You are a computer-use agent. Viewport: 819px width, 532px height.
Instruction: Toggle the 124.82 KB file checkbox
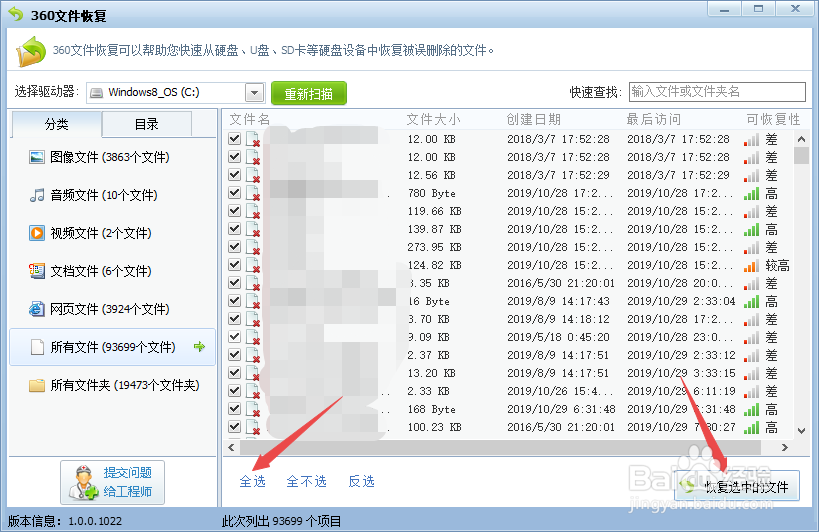pyautogui.click(x=235, y=265)
